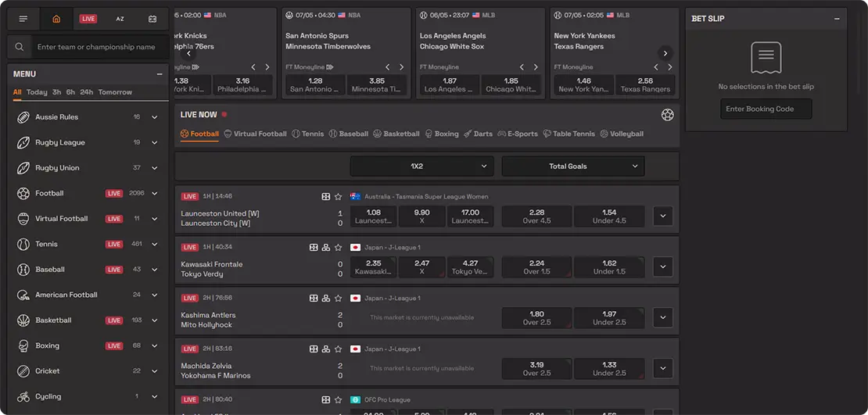
Task: Open the hamburger menu icon
Action: coord(23,19)
